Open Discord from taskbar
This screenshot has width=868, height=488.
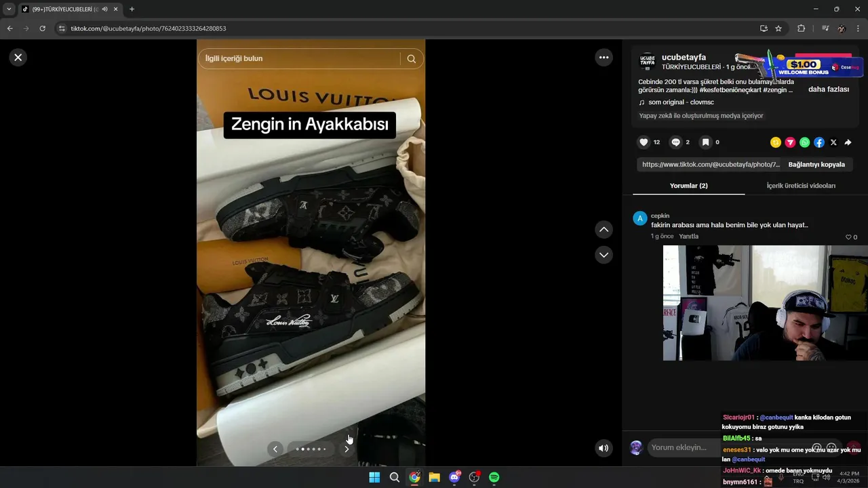454,477
